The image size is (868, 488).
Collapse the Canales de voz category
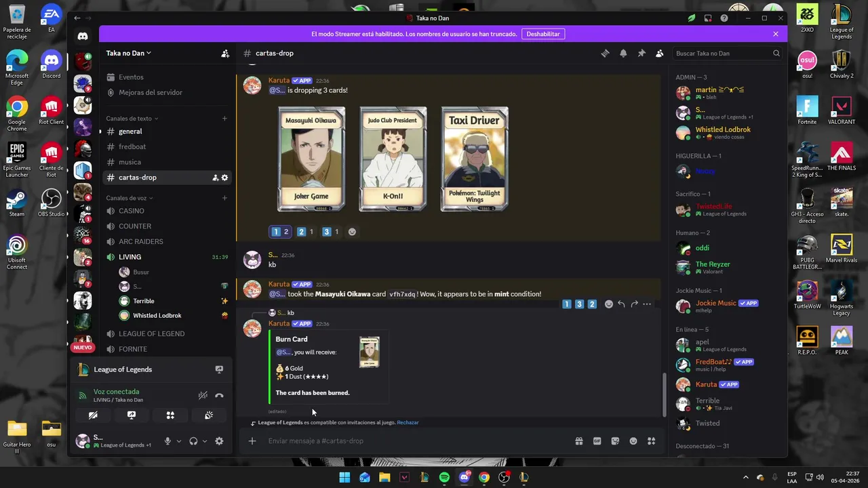[129, 198]
